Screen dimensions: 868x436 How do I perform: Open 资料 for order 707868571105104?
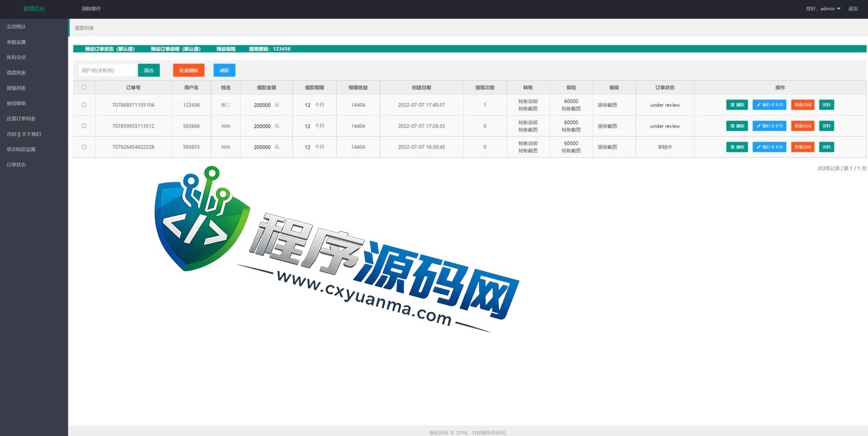click(826, 105)
